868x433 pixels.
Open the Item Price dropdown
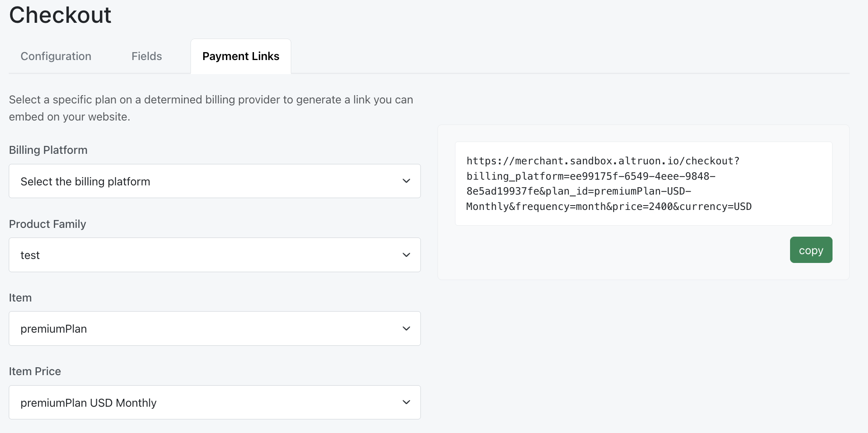tap(215, 402)
